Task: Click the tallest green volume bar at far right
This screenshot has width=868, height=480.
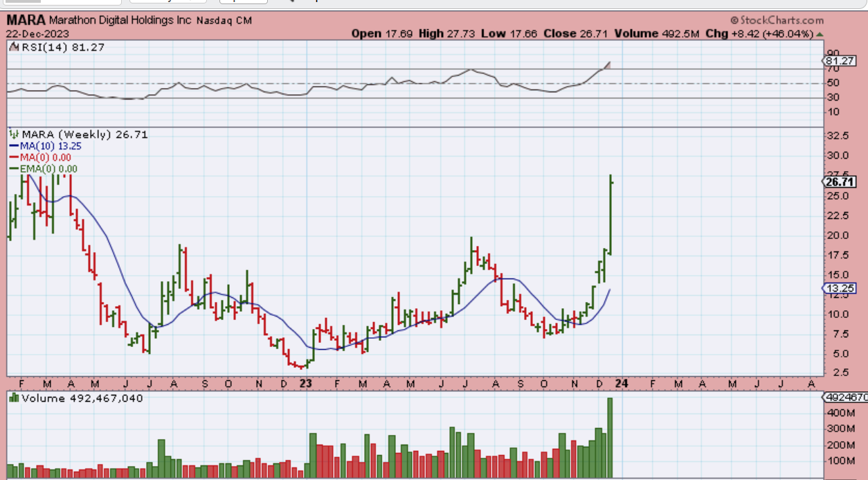Action: (x=611, y=438)
